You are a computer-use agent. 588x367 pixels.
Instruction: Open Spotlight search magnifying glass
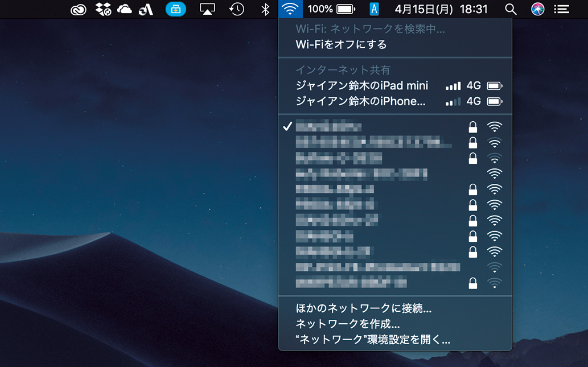click(511, 9)
